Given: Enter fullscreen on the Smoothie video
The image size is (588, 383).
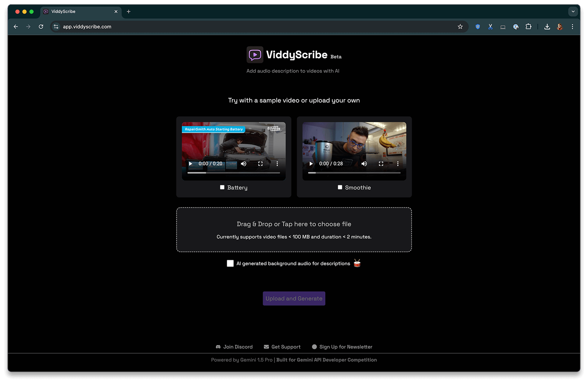Looking at the screenshot, I should [x=381, y=163].
